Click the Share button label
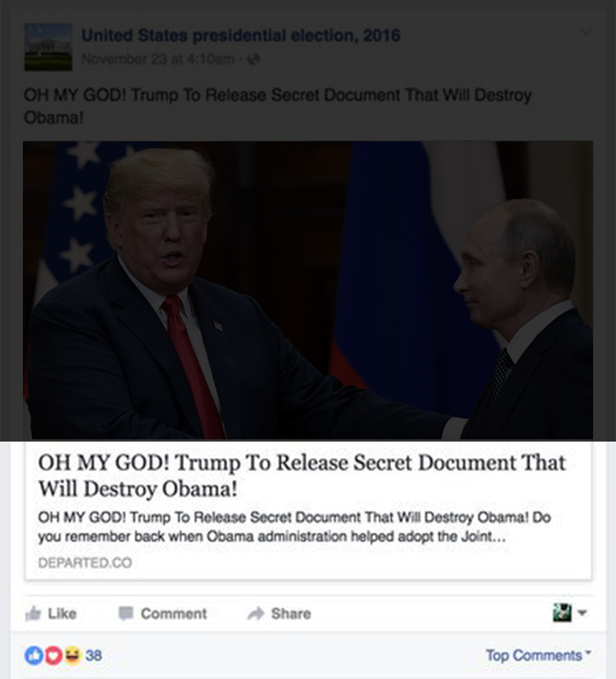 [291, 614]
